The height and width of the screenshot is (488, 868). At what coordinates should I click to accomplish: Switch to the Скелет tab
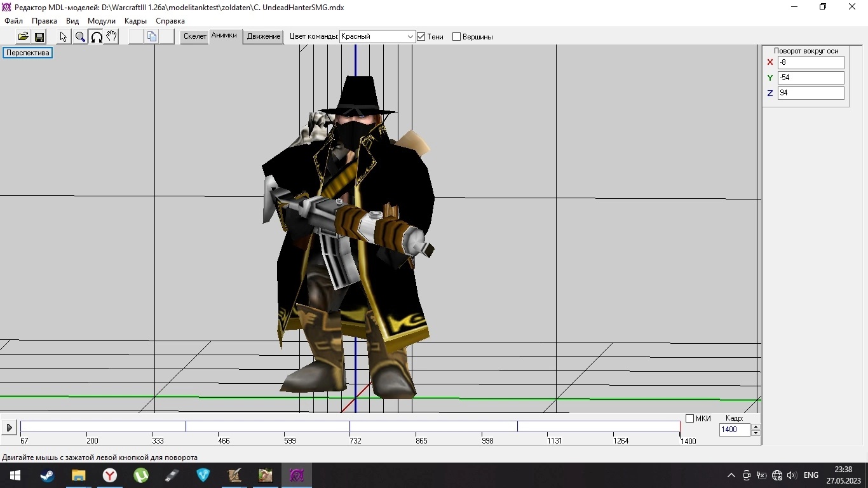[194, 36]
